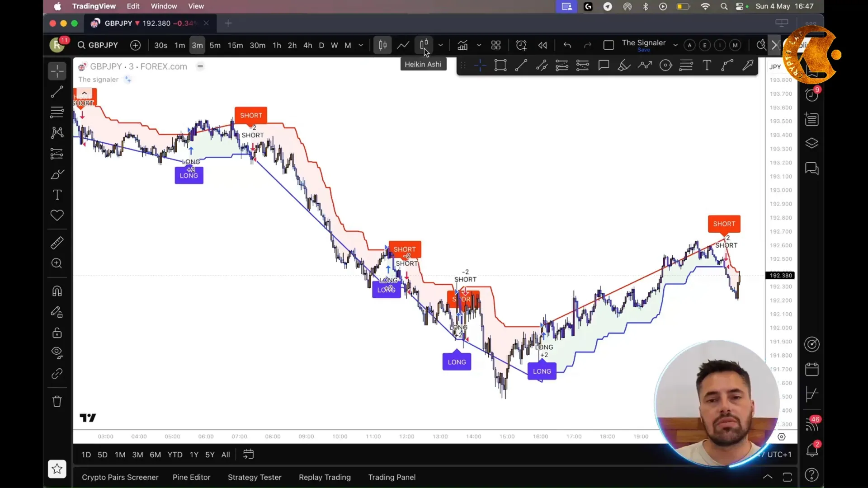Open the help question mark icon
The height and width of the screenshot is (488, 868).
pos(812,475)
